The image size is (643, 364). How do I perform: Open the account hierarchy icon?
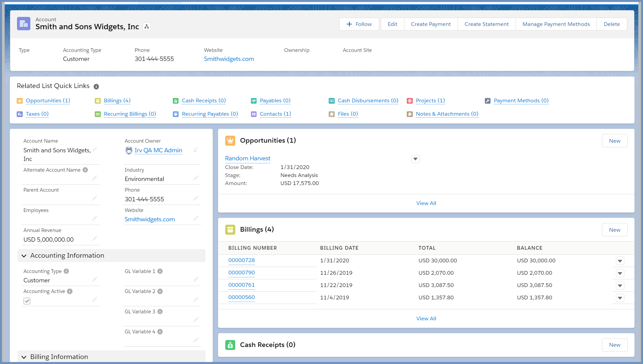tap(146, 27)
